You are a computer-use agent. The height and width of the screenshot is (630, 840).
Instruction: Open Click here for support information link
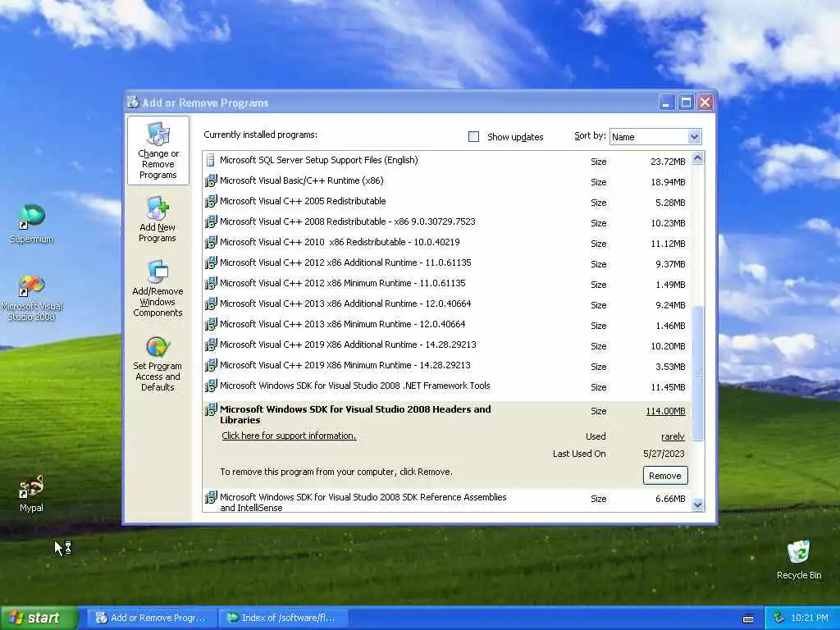click(x=289, y=436)
